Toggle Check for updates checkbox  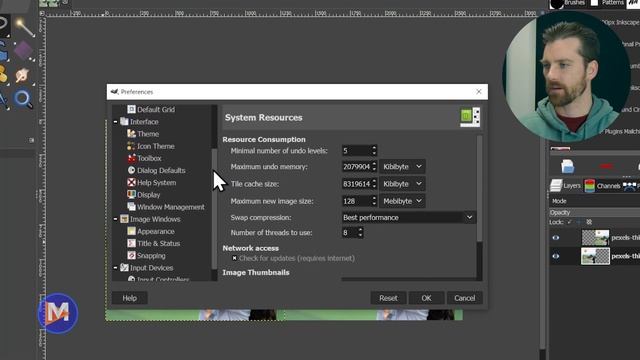pyautogui.click(x=234, y=258)
